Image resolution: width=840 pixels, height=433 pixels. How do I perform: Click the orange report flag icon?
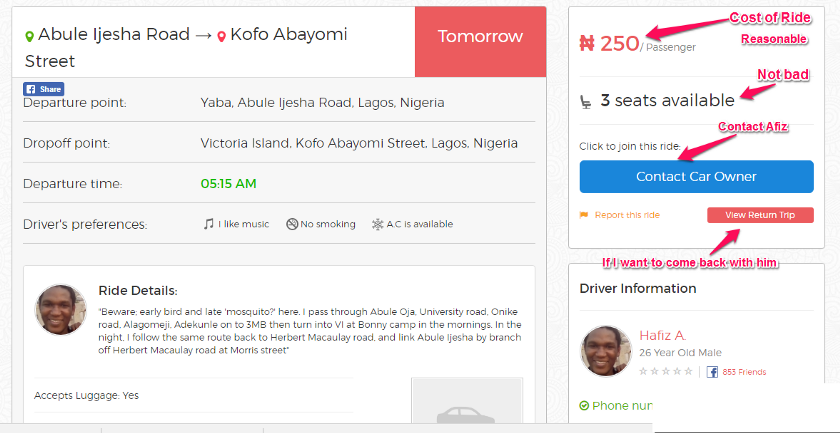click(584, 215)
